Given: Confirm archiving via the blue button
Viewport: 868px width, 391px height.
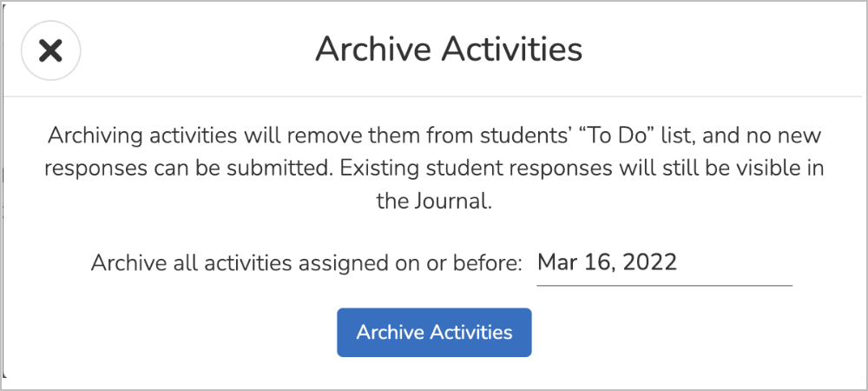Looking at the screenshot, I should pyautogui.click(x=434, y=332).
